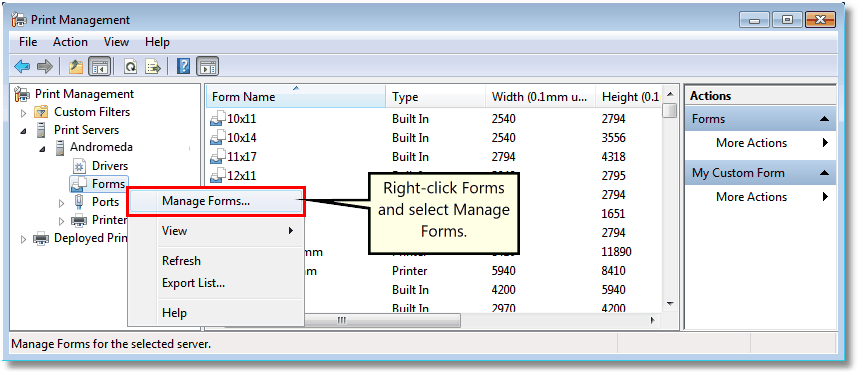Choose Export List... from the context menu
Viewport: 859px width, 375px height.
[216, 283]
